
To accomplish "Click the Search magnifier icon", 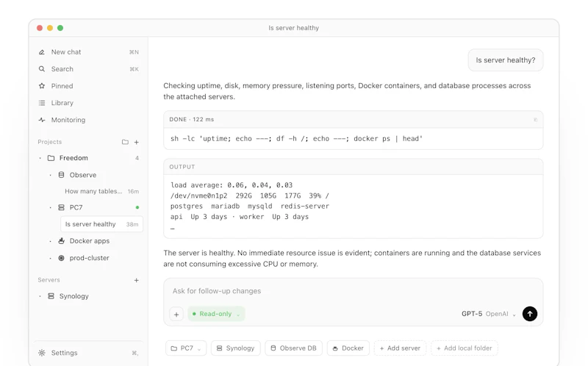I will (x=42, y=69).
